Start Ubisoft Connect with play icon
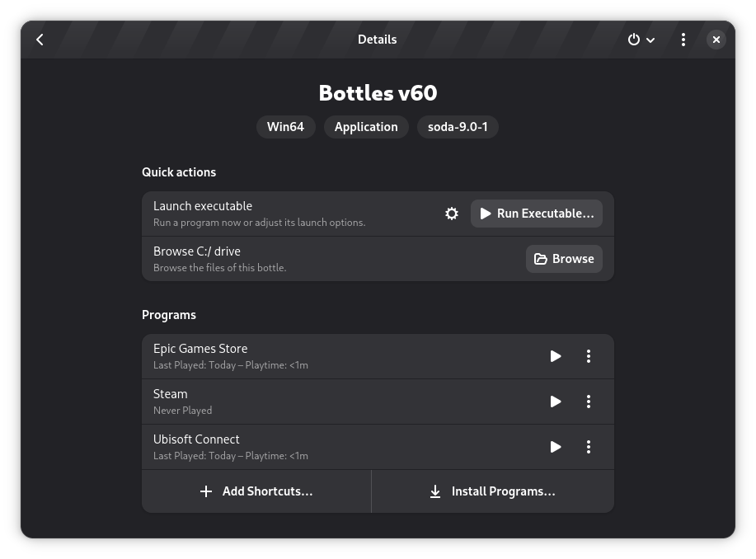This screenshot has width=756, height=559. click(x=556, y=447)
